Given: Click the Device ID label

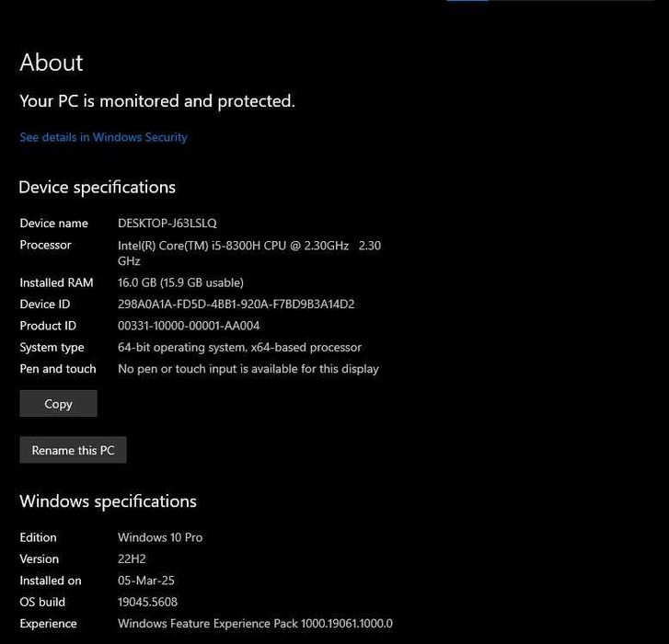Looking at the screenshot, I should coord(45,305).
